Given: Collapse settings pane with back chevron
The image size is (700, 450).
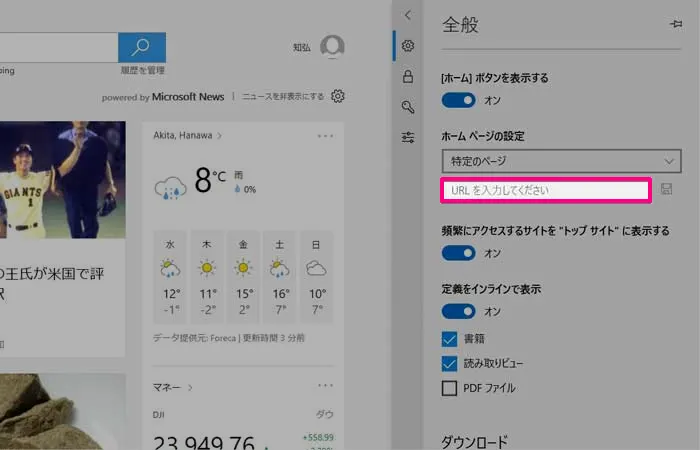Looking at the screenshot, I should pyautogui.click(x=408, y=15).
